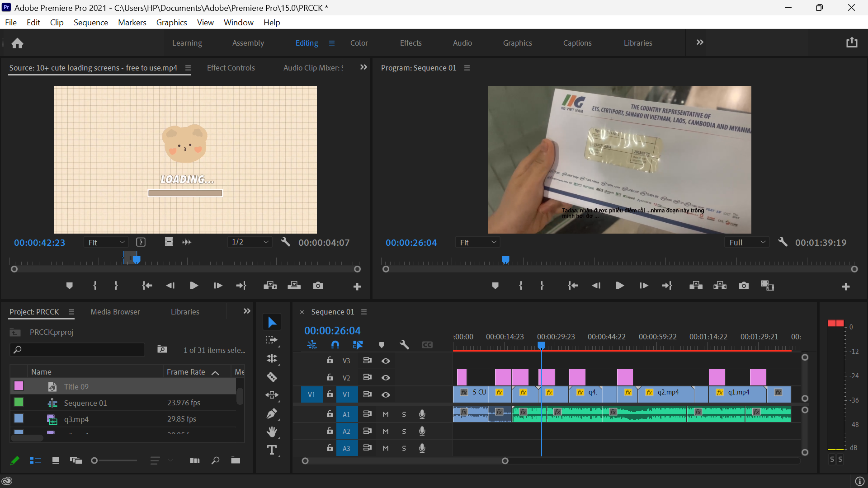Toggle Linked Selection in timeline
This screenshot has width=868, height=488.
[358, 345]
